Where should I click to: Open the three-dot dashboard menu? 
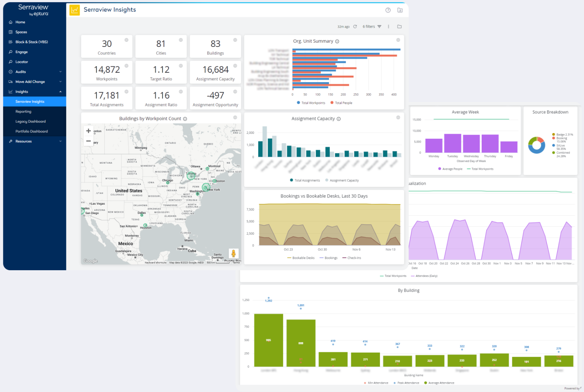388,27
